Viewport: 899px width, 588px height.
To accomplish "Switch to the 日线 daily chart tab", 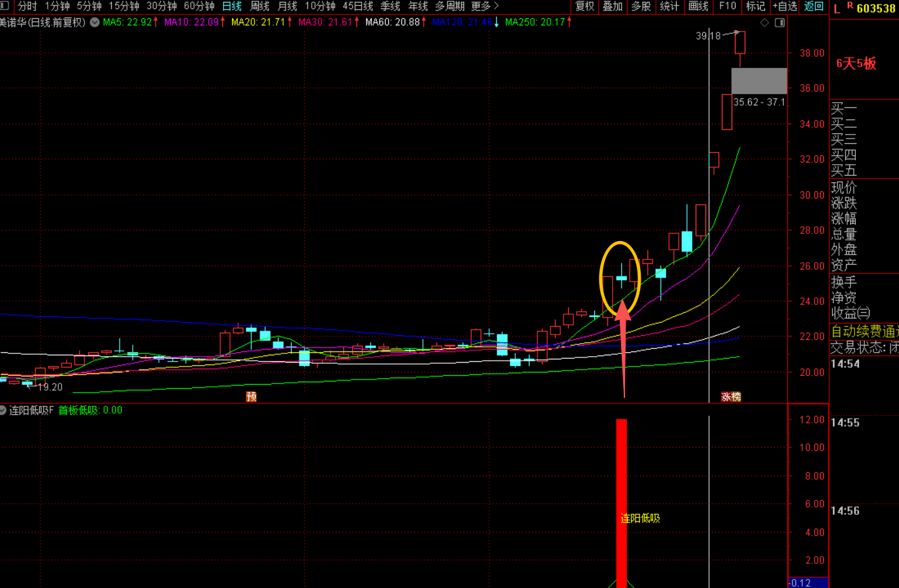I will tap(231, 6).
